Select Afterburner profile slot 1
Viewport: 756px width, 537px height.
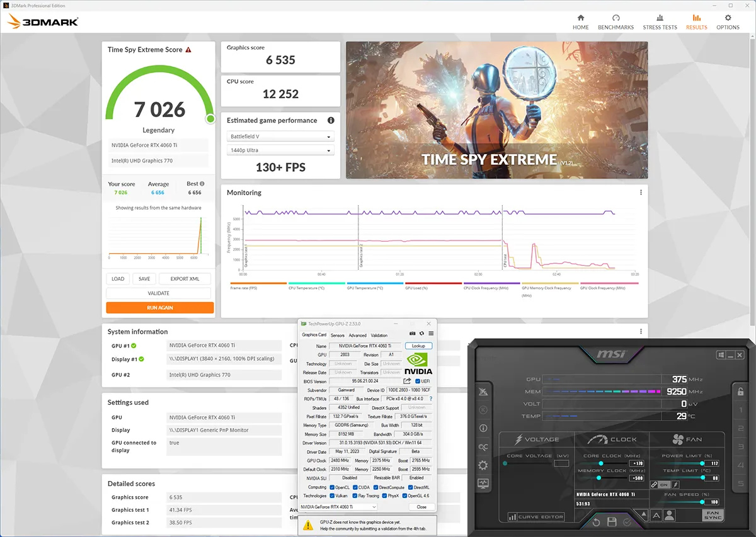coord(740,410)
